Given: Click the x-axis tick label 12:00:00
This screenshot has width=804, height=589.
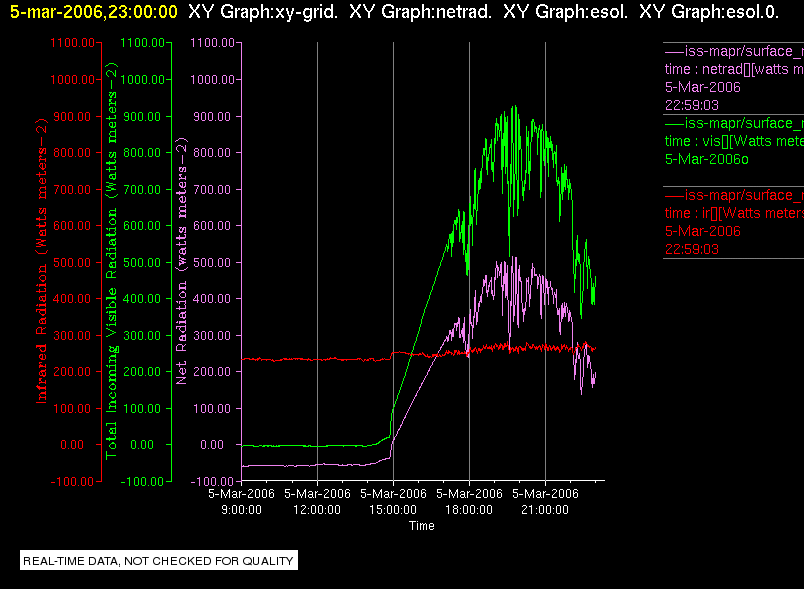Looking at the screenshot, I should 317,510.
